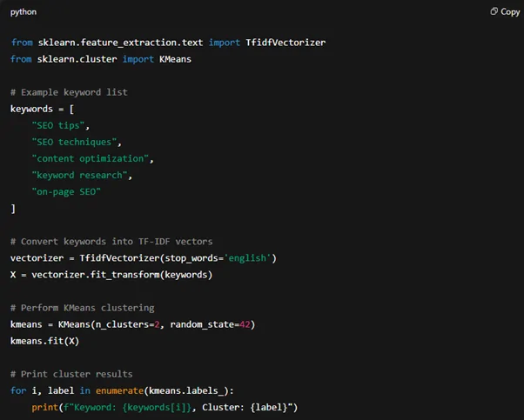Select the "keyword research" string
Viewport: 524px width, 420px height.
79,176
